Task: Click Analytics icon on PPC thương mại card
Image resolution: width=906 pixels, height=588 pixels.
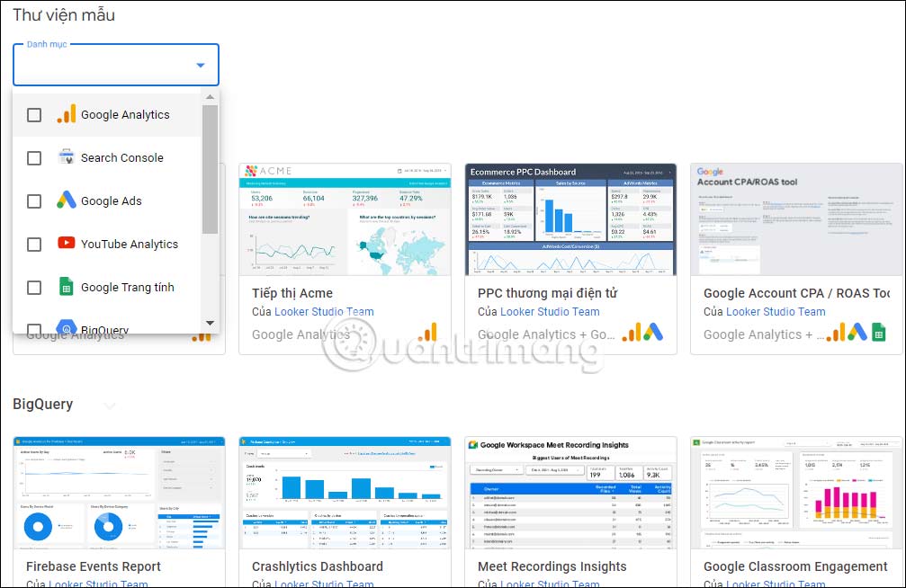Action: point(632,332)
